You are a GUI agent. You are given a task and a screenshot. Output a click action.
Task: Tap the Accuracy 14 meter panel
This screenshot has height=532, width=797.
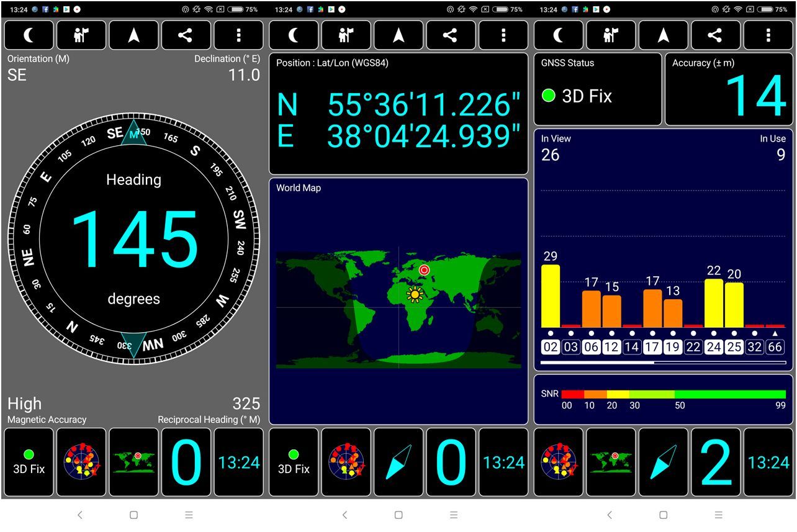[729, 89]
